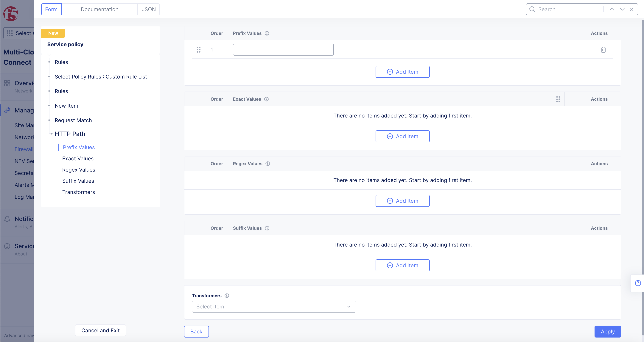The image size is (644, 342).
Task: Jump to Suffix Values in the outline
Action: click(x=78, y=181)
